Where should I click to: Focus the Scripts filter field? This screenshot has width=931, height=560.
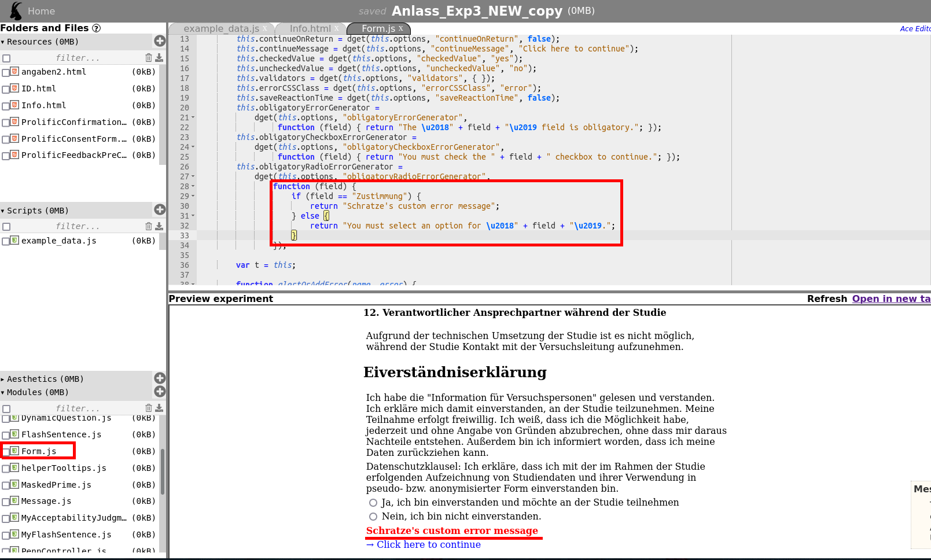point(78,226)
